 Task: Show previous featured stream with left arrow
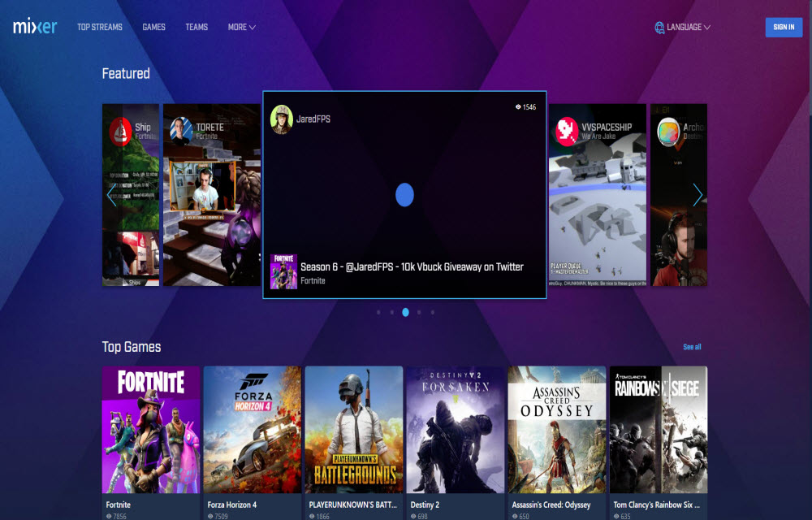[x=110, y=195]
